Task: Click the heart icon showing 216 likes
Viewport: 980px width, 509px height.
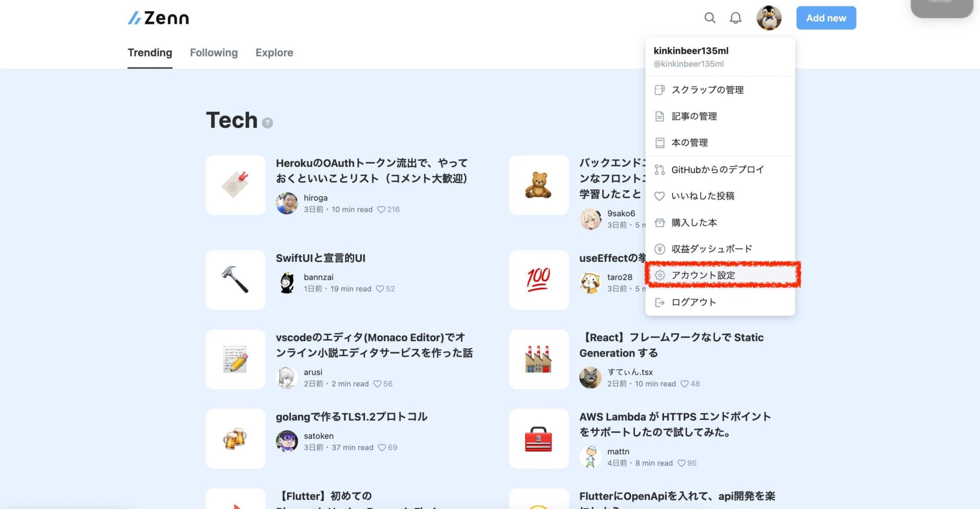Action: (x=381, y=209)
